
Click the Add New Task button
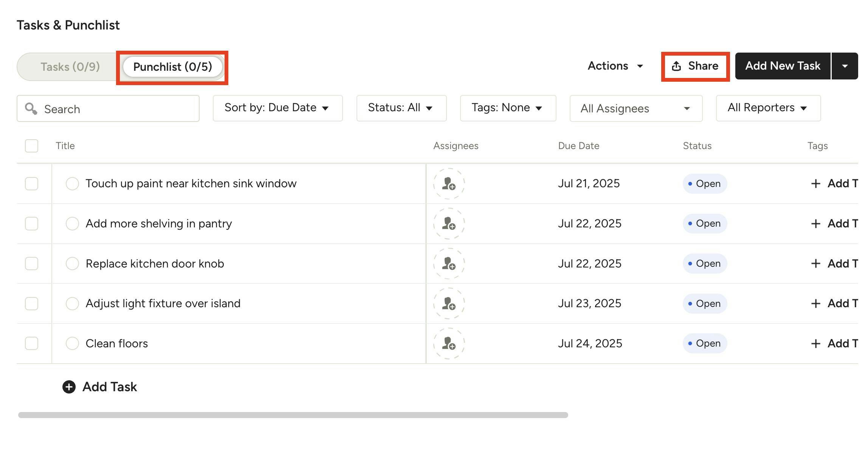click(782, 66)
